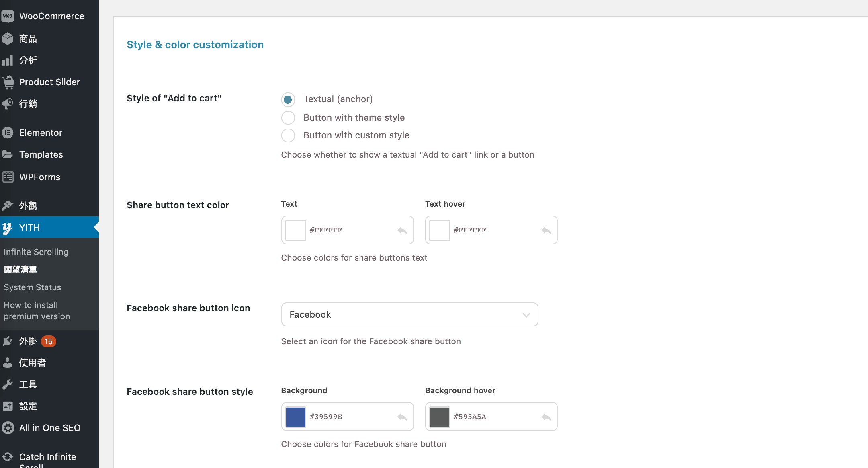868x468 pixels.
Task: Click the 工具 wrench icon
Action: click(8, 384)
